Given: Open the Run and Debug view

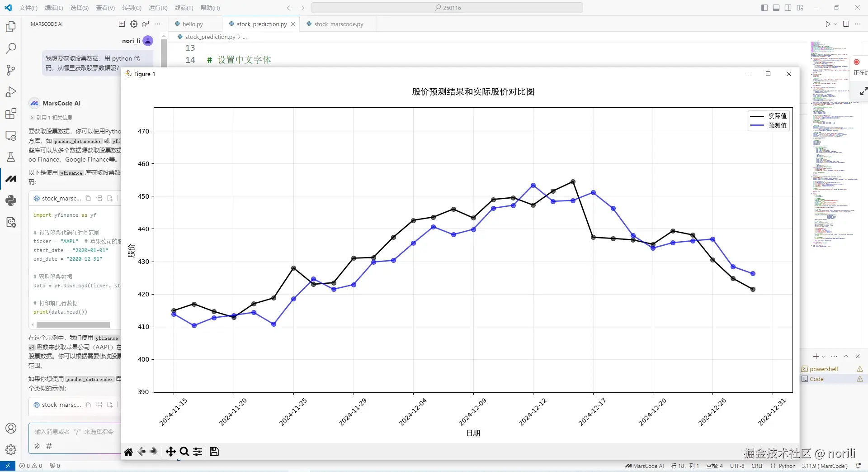Looking at the screenshot, I should click(x=11, y=92).
